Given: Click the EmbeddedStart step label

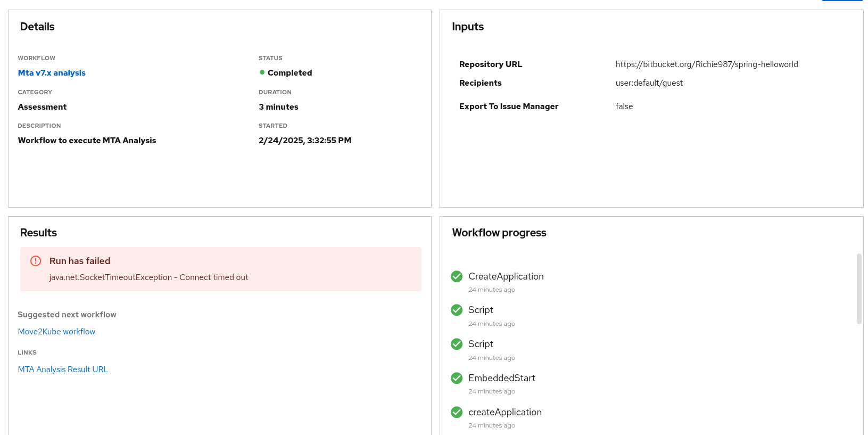Looking at the screenshot, I should point(501,378).
